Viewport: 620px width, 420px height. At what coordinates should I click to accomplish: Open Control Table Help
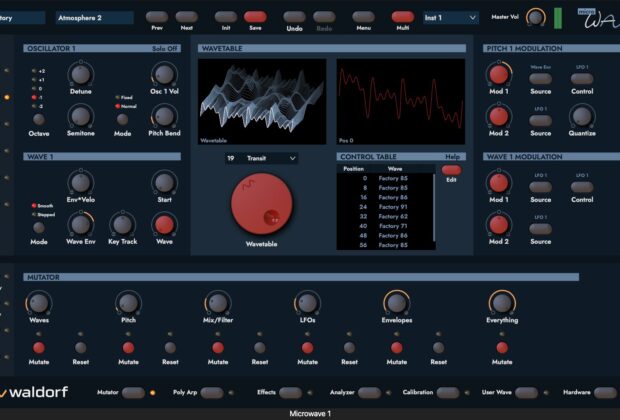coord(452,157)
